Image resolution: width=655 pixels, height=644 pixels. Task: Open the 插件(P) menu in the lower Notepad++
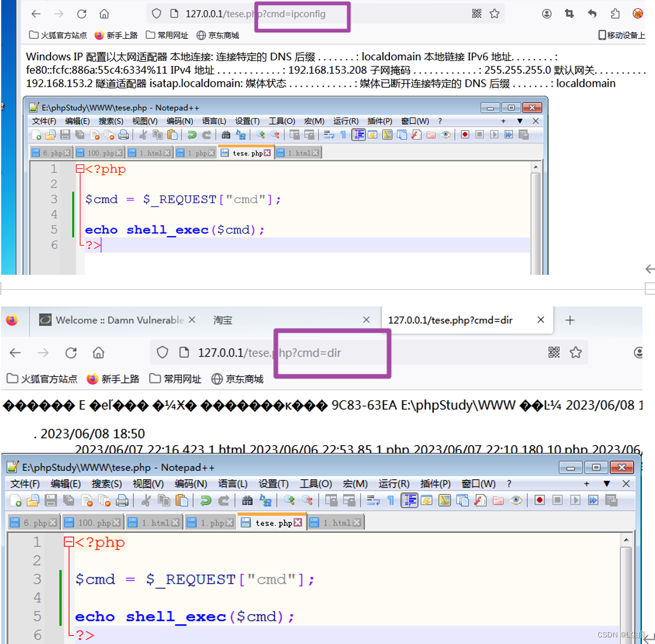(435, 483)
